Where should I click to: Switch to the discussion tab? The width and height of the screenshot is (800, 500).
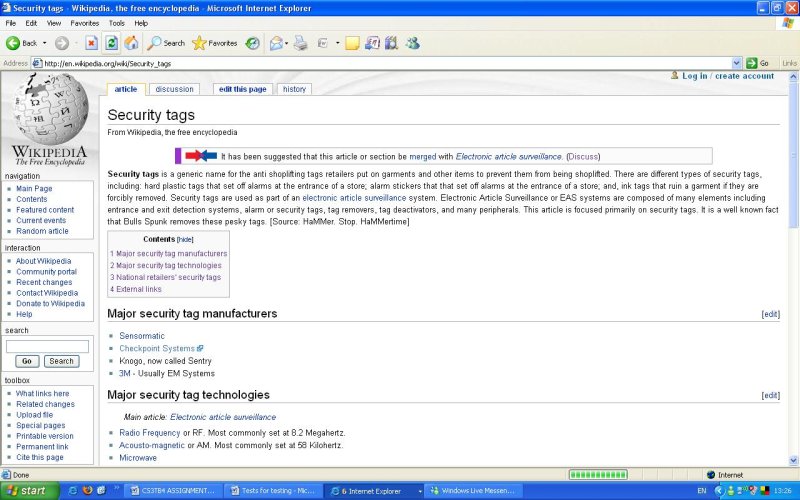(x=174, y=89)
